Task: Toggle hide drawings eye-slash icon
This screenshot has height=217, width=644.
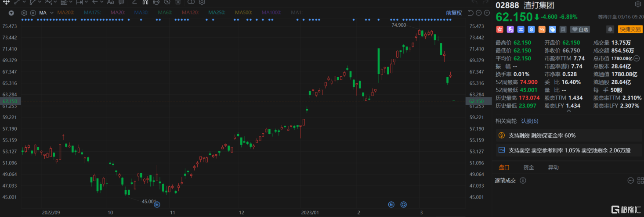Action: click(x=167, y=2)
